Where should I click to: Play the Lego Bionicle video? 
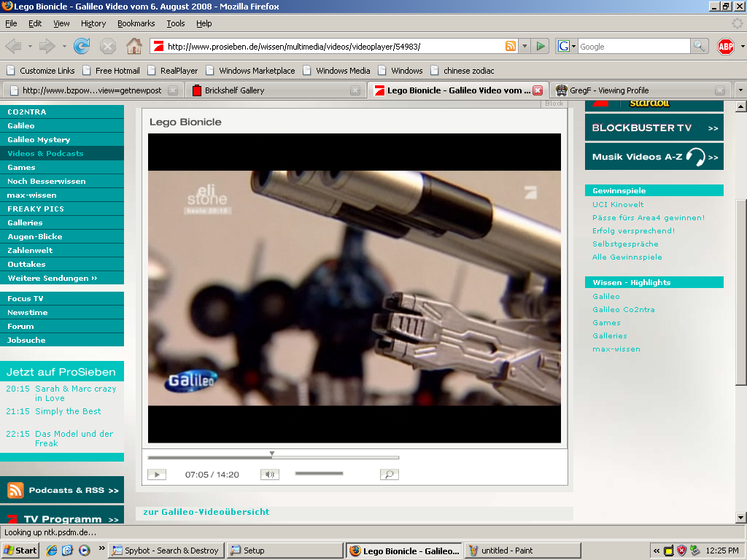[x=157, y=474]
